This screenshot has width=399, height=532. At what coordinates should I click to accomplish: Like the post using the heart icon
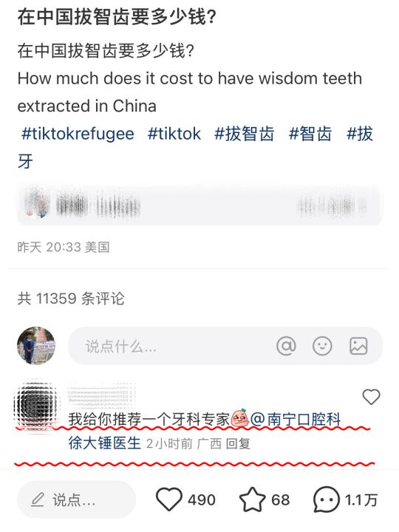[x=168, y=499]
